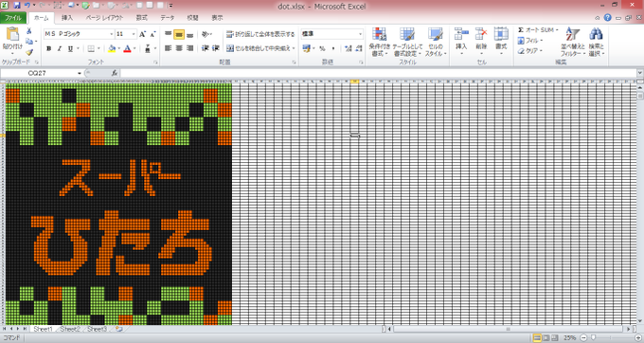Image resolution: width=644 pixels, height=343 pixels.
Task: Click the Decrease Decimal icon
Action: tap(359, 48)
